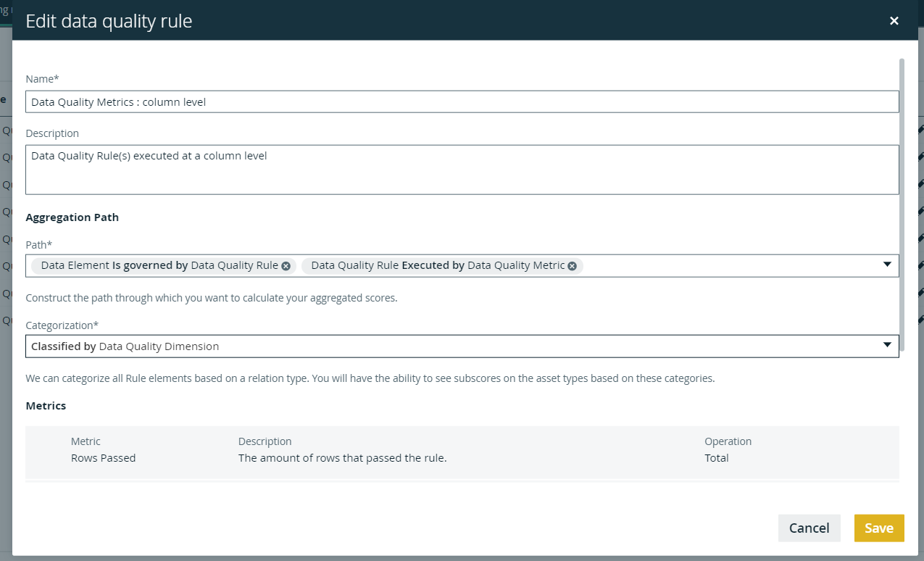Click 'Data Quality Rule Executed by Data Quality Metric' text
This screenshot has height=561, width=924.
coord(438,265)
